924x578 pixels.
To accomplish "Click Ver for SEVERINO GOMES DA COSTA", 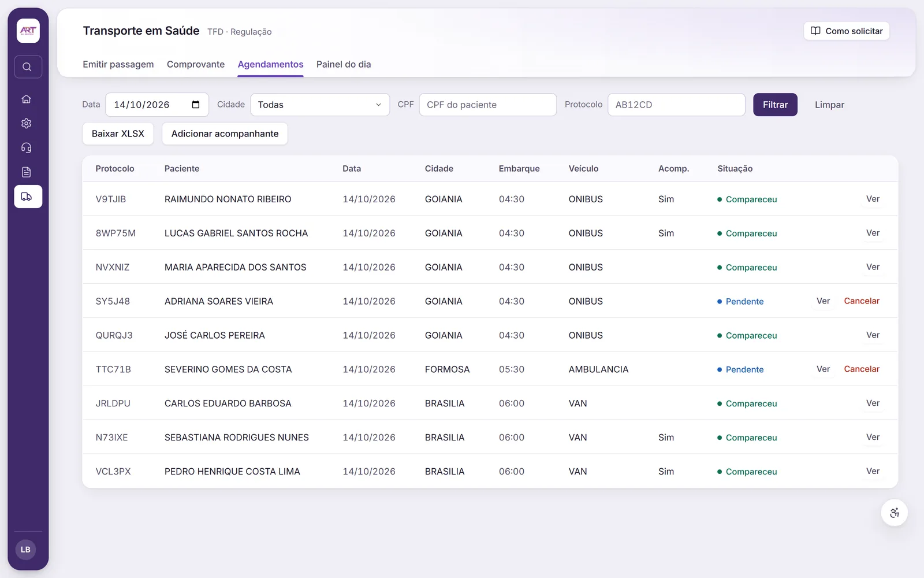I will point(823,369).
